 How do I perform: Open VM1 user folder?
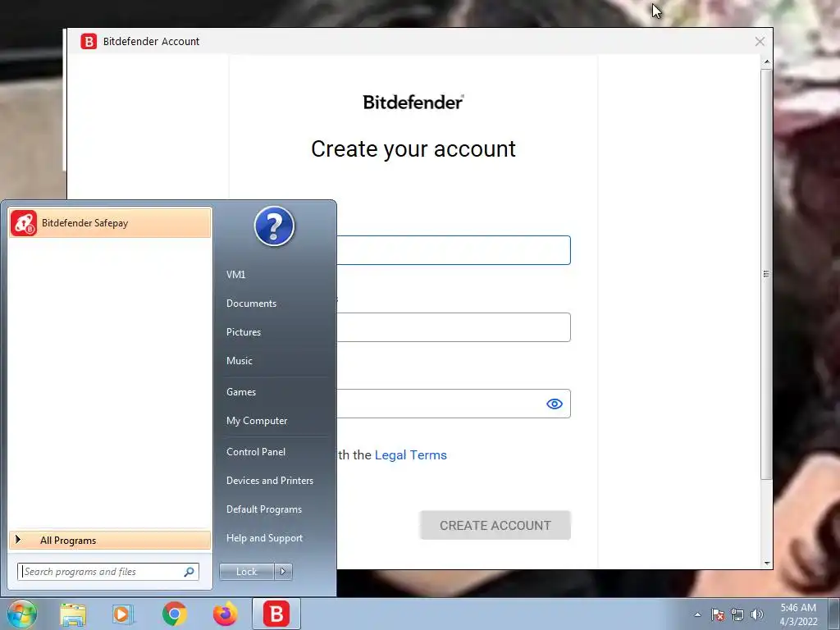(x=235, y=274)
